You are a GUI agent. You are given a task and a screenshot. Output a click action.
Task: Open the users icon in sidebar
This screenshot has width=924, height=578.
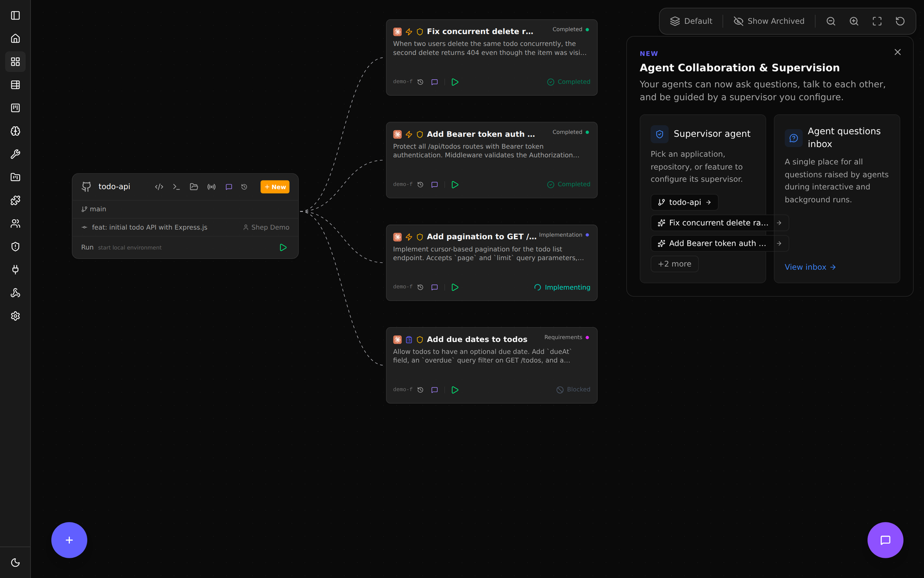point(16,224)
